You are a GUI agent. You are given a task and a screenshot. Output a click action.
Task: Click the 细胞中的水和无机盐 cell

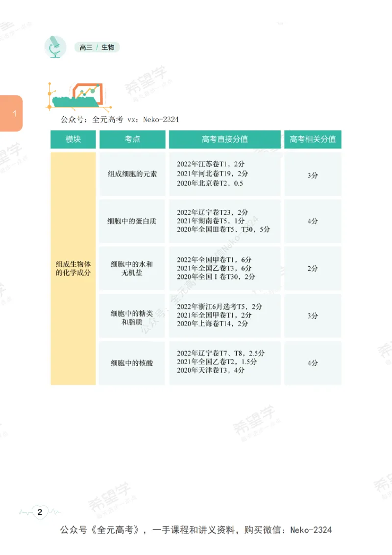pyautogui.click(x=132, y=268)
